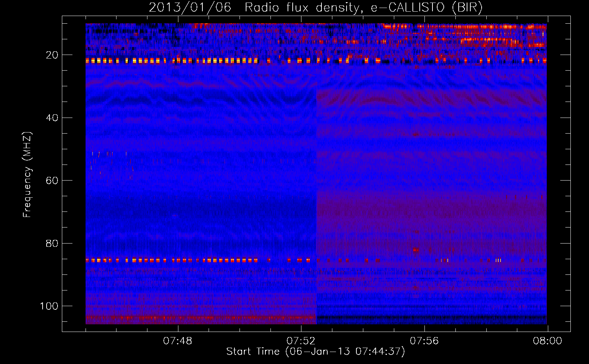This screenshot has height=364, width=589.
Task: Click the 40 MHz frequency tick label
Action: coord(52,118)
